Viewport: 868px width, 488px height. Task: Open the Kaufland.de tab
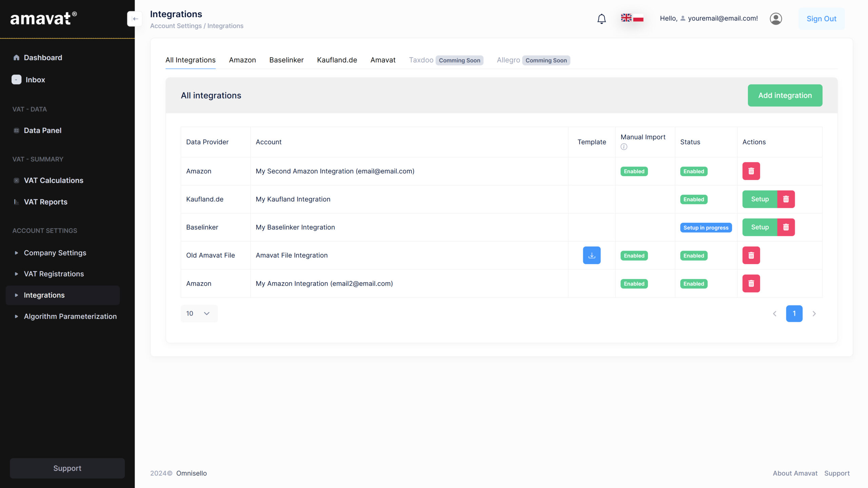pos(337,60)
